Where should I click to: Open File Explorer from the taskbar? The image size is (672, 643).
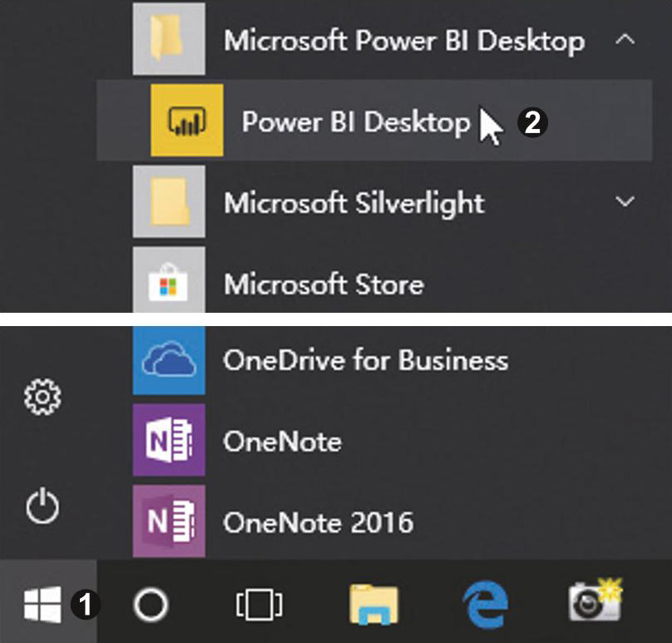click(373, 605)
